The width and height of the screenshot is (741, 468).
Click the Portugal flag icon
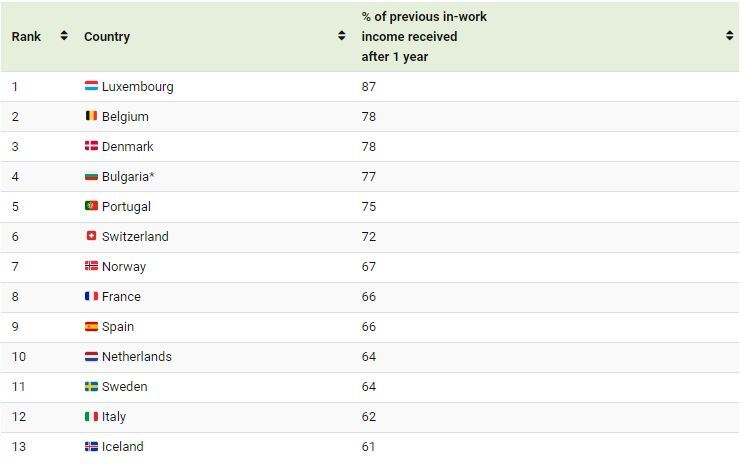coord(91,206)
